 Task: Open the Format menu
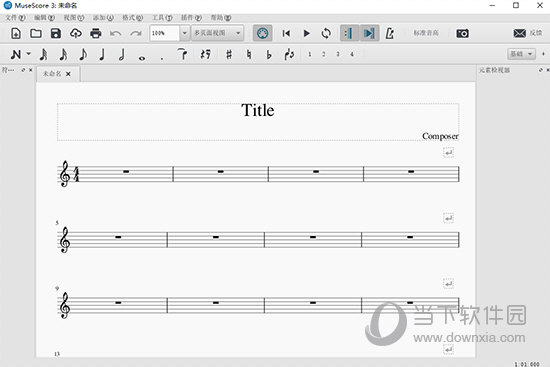point(132,18)
